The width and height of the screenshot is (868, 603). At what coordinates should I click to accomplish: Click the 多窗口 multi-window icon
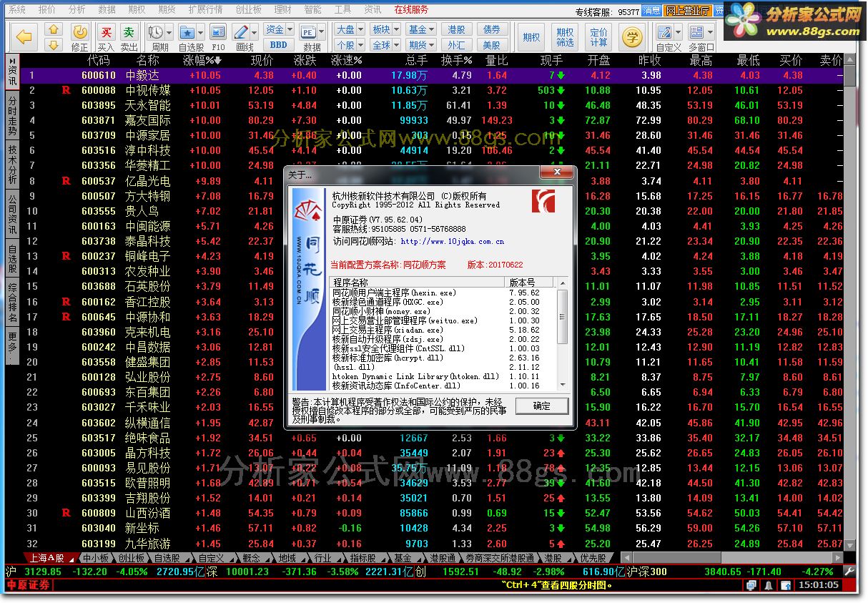(696, 32)
